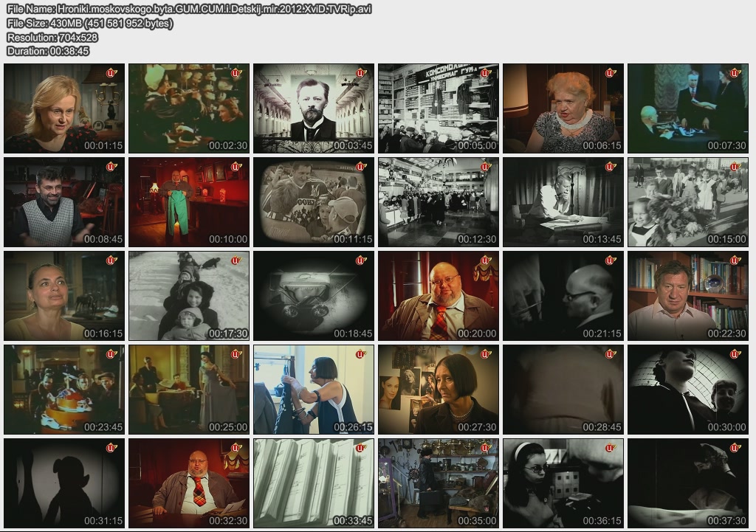Click the 00:27:30 woman with pearl necklace
The image size is (756, 532).
click(x=439, y=390)
